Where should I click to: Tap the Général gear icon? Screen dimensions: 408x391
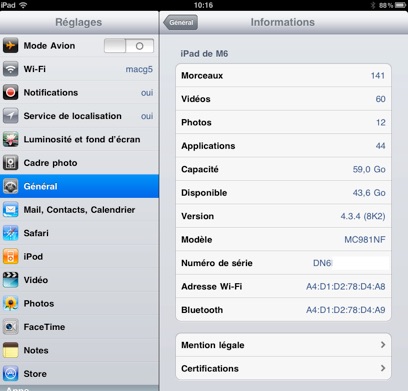click(10, 186)
